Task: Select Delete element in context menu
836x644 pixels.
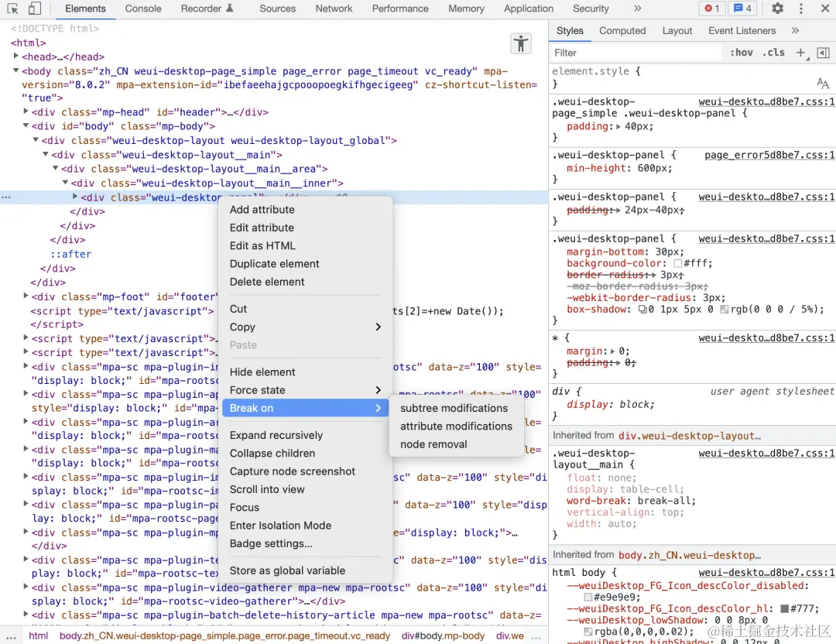Action: click(x=305, y=282)
